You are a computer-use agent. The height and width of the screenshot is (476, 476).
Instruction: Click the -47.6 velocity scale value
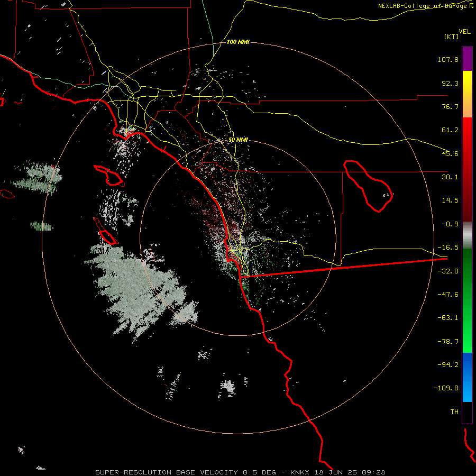click(448, 295)
